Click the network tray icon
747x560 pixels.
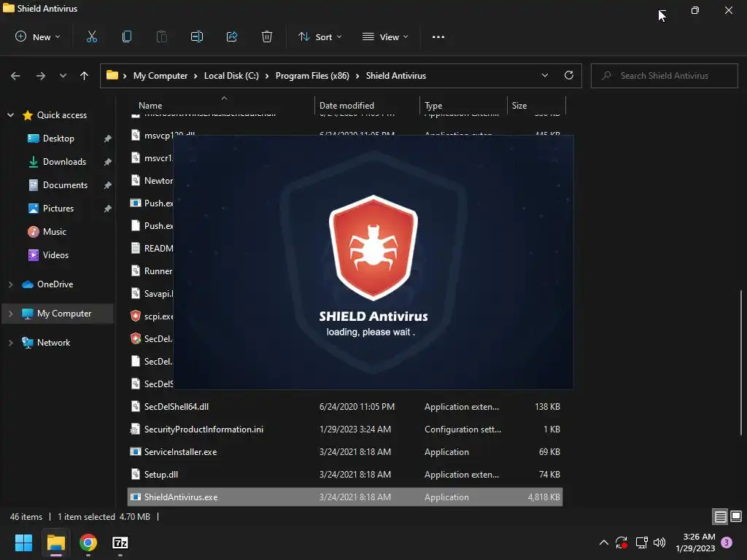click(641, 542)
